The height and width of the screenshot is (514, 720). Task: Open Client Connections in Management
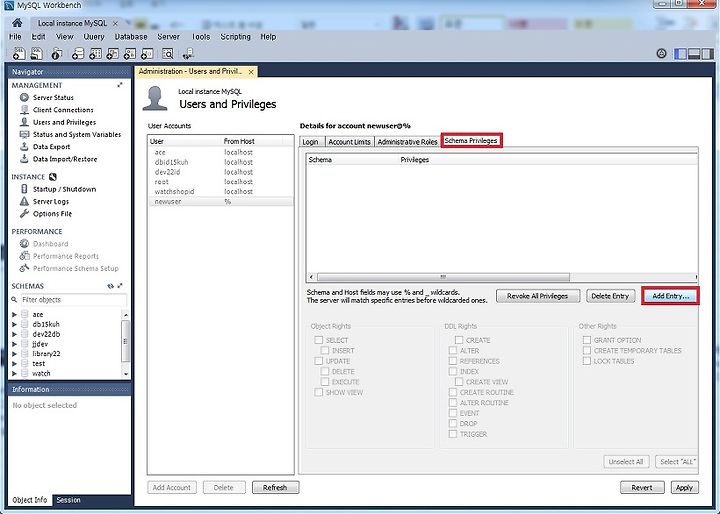63,110
